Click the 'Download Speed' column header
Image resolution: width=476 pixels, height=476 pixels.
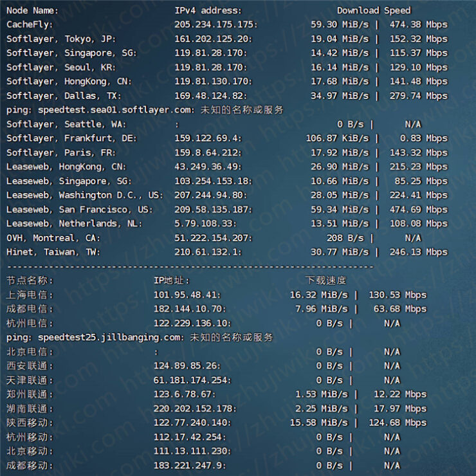coord(374,11)
